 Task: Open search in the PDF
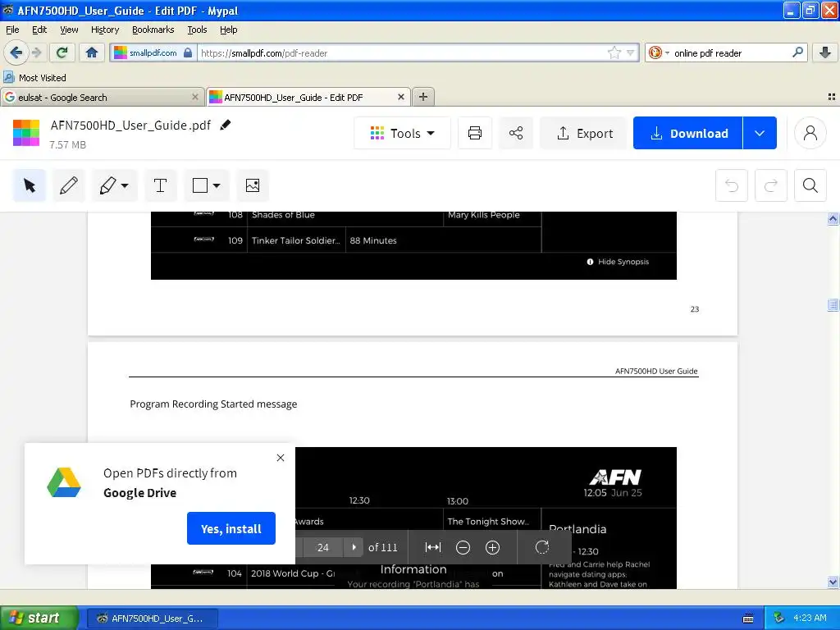click(810, 186)
